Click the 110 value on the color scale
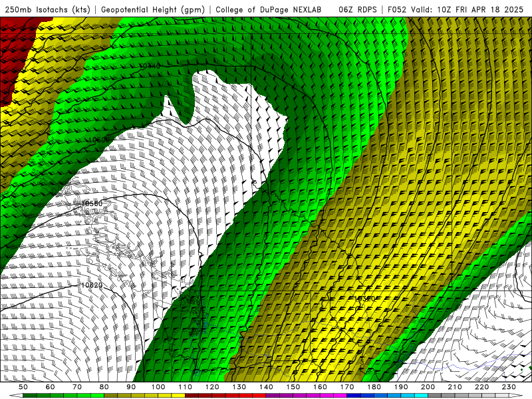532x399 pixels. coord(186,387)
